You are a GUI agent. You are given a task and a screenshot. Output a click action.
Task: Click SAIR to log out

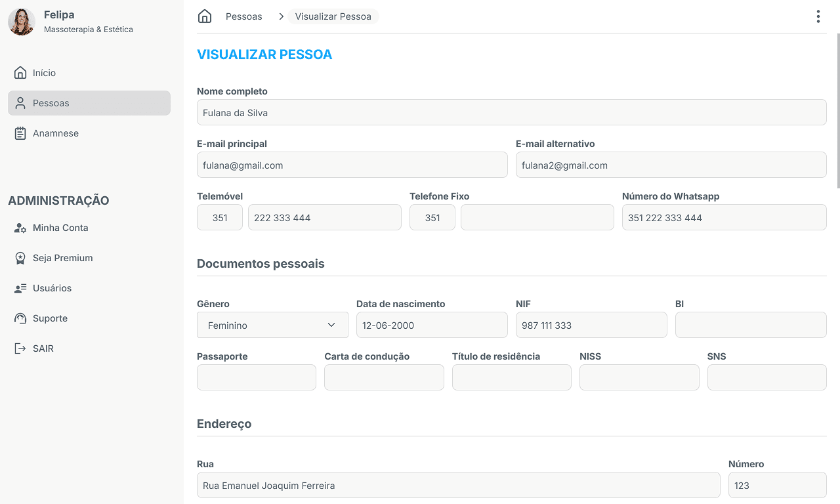coord(42,348)
